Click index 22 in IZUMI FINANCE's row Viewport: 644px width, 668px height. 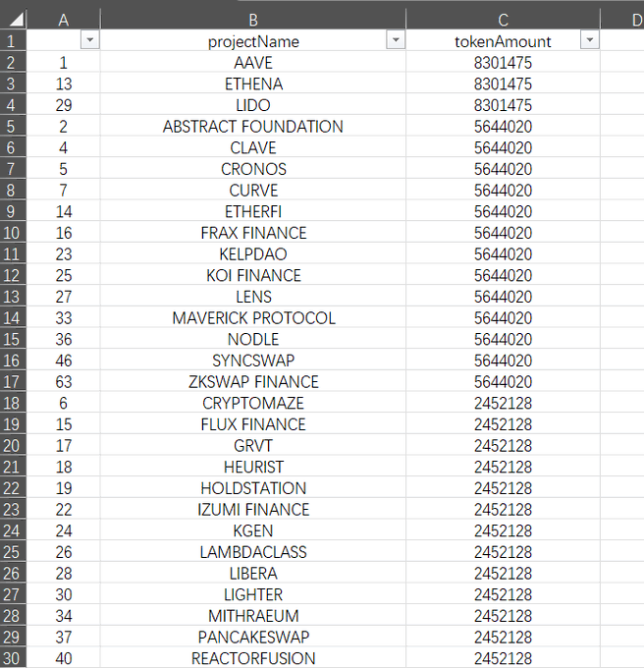click(x=64, y=510)
